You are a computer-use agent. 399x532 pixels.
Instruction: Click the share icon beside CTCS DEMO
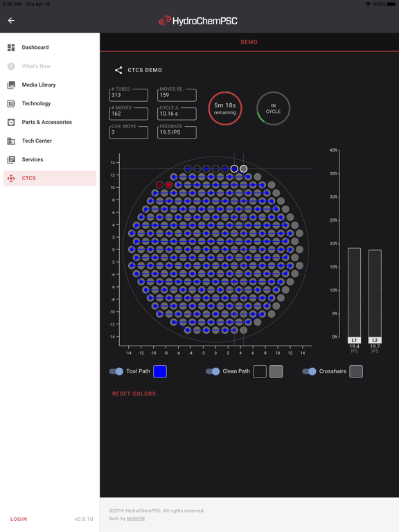(118, 70)
